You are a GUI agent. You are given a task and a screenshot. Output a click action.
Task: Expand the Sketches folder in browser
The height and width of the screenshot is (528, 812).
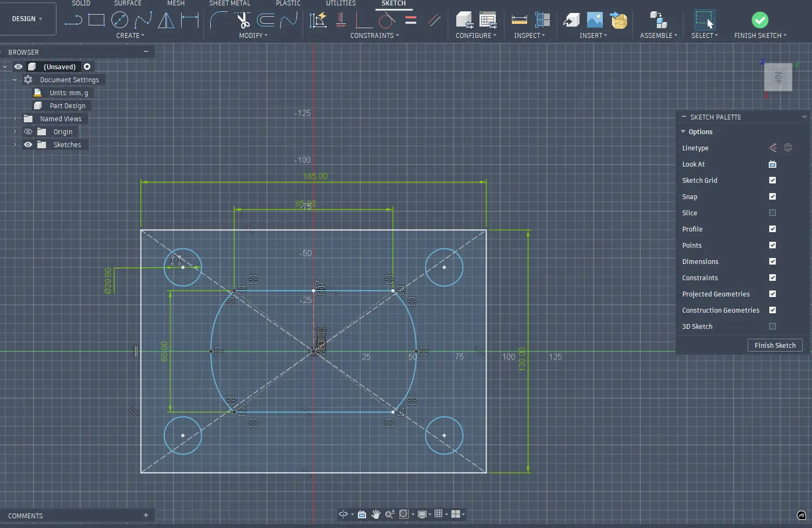pyautogui.click(x=15, y=144)
